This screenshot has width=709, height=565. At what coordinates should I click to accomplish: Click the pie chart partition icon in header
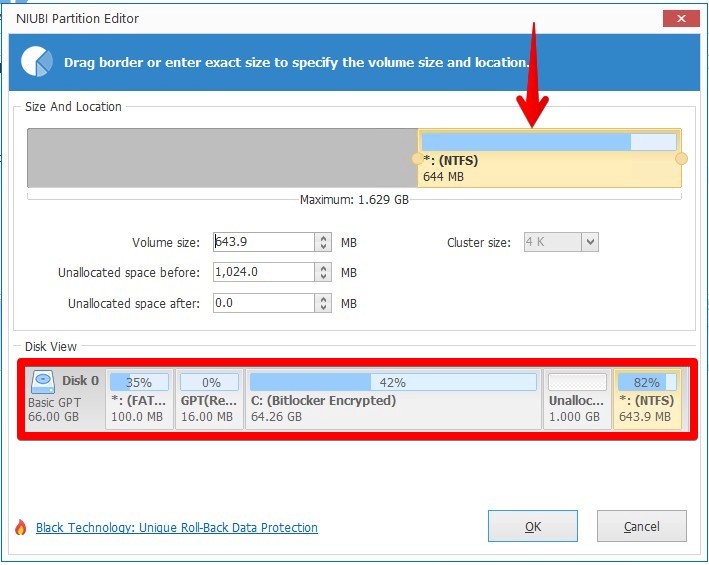[x=37, y=61]
